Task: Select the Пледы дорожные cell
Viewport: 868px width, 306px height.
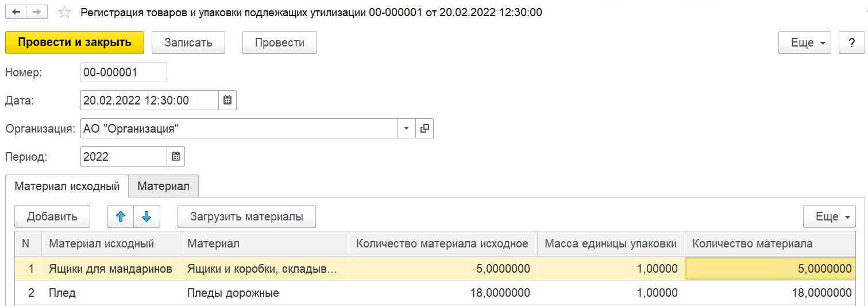Action: [264, 293]
